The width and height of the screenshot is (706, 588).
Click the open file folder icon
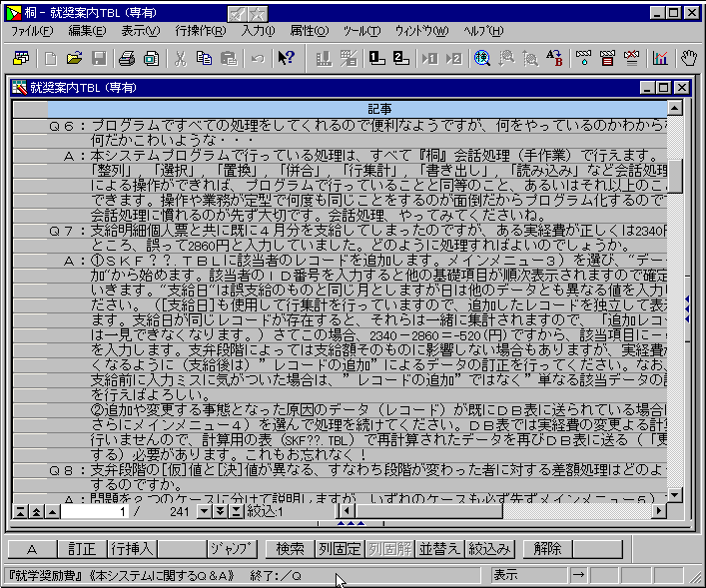click(74, 58)
